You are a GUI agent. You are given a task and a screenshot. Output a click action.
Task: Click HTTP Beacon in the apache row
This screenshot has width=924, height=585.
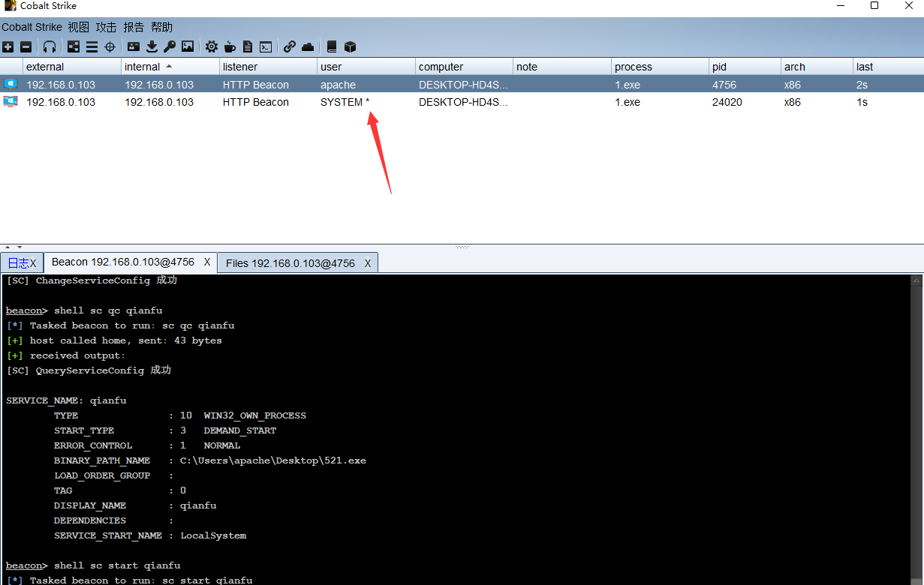coord(255,85)
